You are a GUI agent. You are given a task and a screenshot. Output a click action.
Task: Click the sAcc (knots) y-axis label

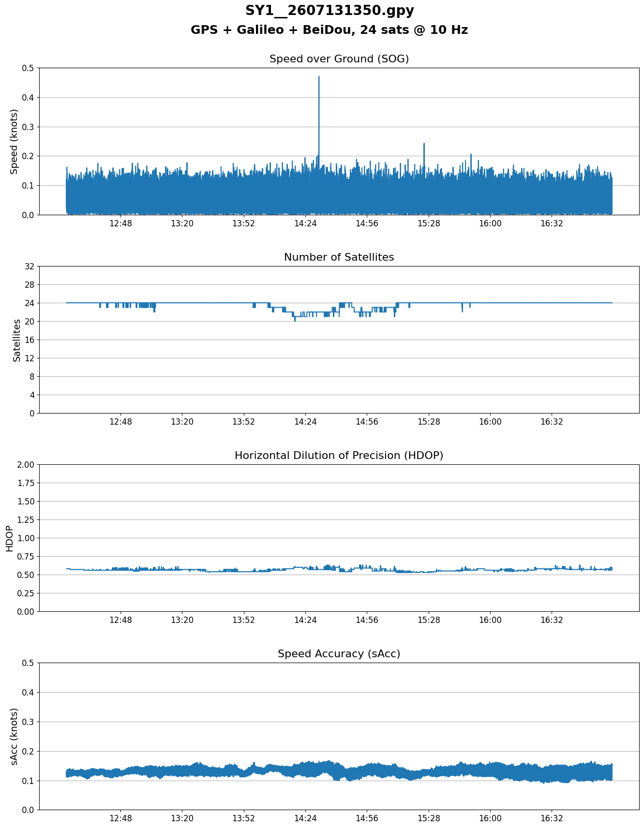click(x=14, y=736)
